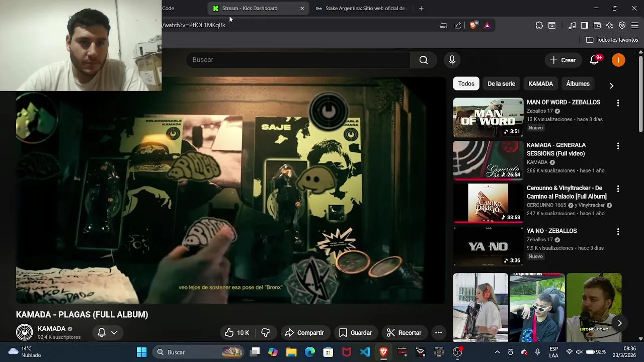Open options for MAN OF WORD video
This screenshot has height=362, width=644.
point(618,103)
